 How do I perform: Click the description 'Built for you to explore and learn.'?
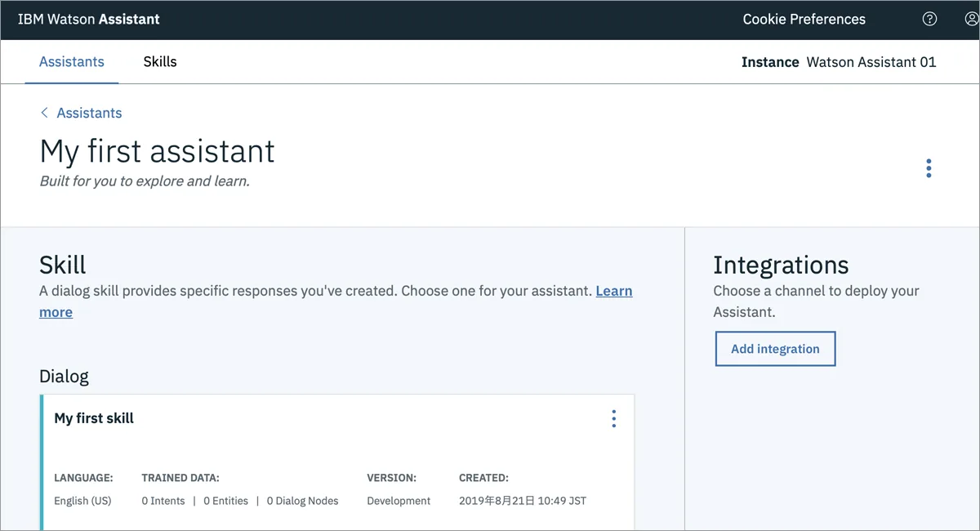pos(145,181)
